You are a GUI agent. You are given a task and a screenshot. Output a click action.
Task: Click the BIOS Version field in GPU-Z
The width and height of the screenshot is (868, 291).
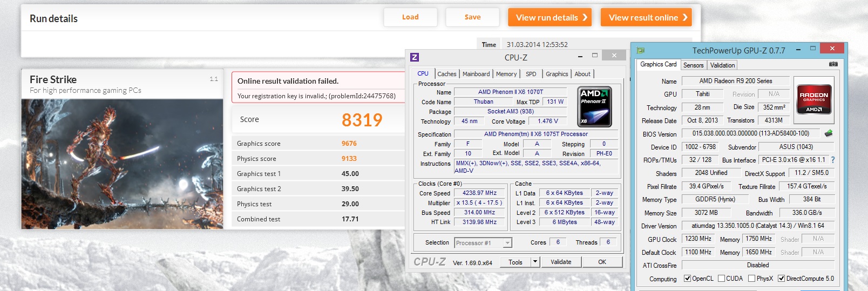[x=751, y=133]
